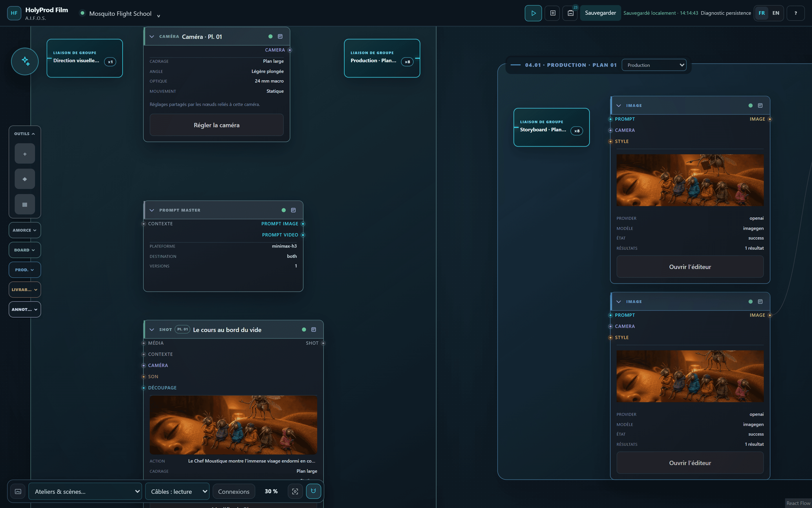
Task: Click the magnet snap icon in bottom bar
Action: pyautogui.click(x=313, y=491)
